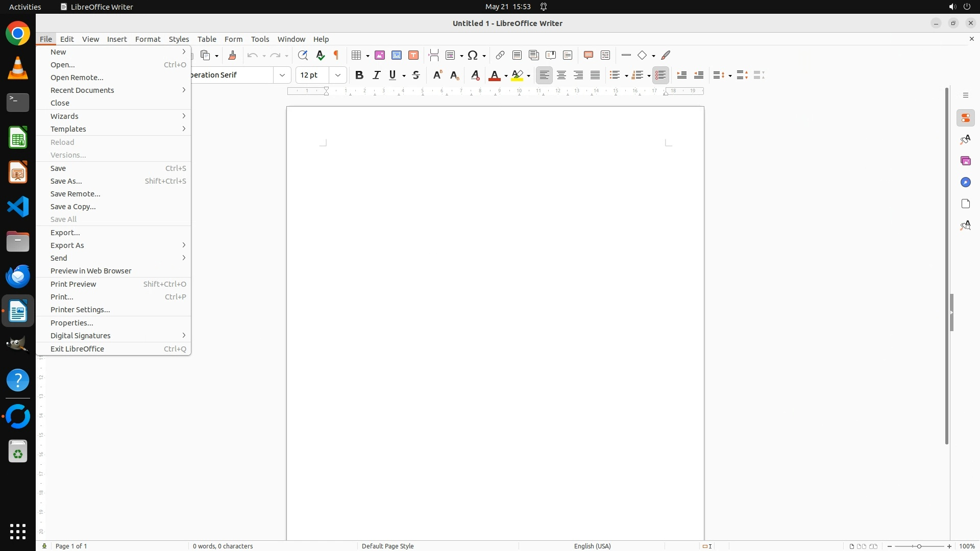Enable Justified paragraph alignment
Screen dimensions: 980x551
[595, 75]
